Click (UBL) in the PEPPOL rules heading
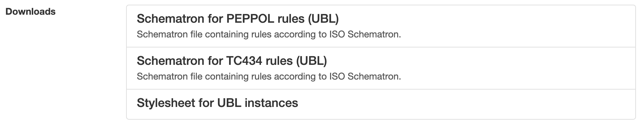This screenshot has height=129, width=644. pyautogui.click(x=323, y=19)
